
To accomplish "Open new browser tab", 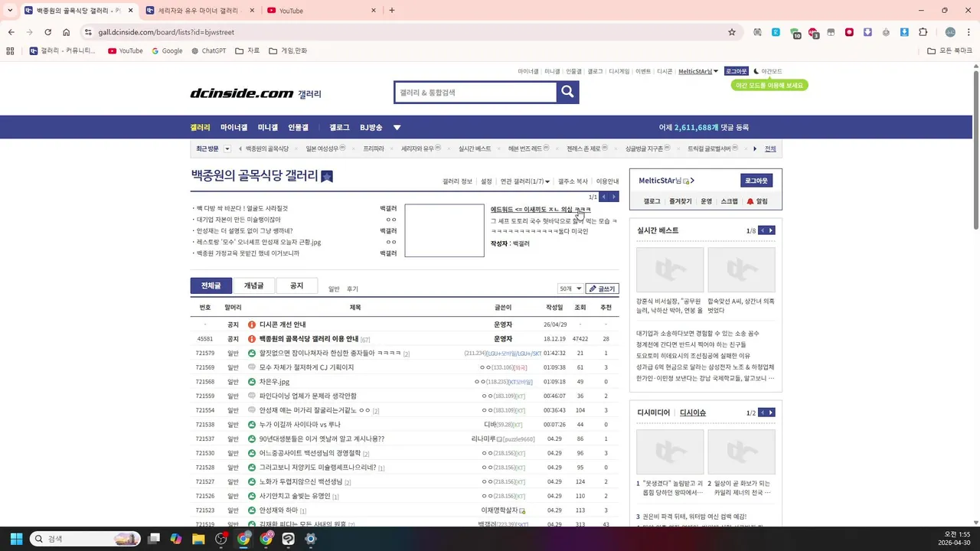I will [x=392, y=11].
